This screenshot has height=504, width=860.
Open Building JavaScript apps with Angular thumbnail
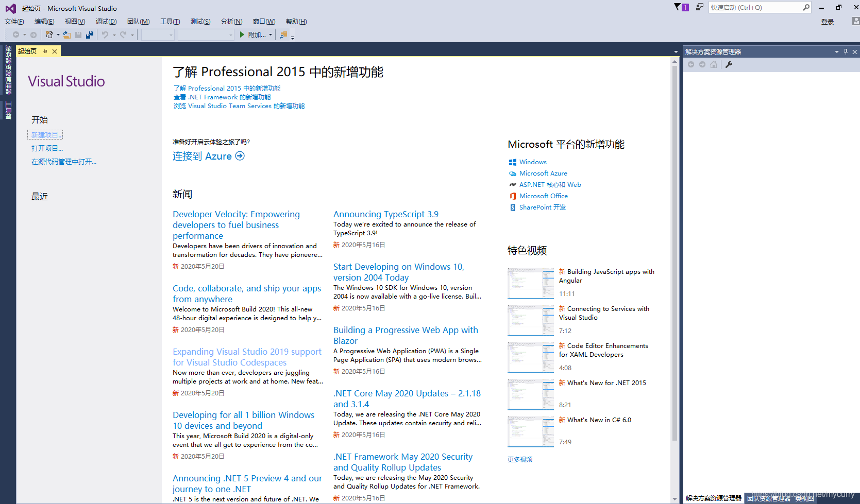pyautogui.click(x=531, y=283)
